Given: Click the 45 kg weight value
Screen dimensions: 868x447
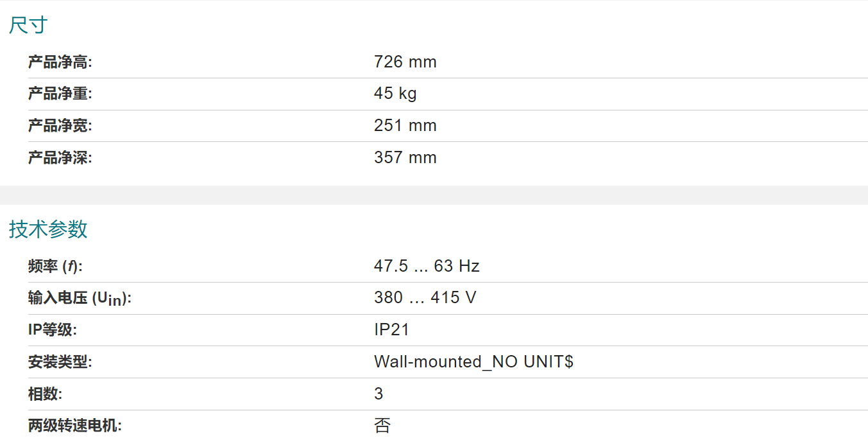Looking at the screenshot, I should click(395, 94).
